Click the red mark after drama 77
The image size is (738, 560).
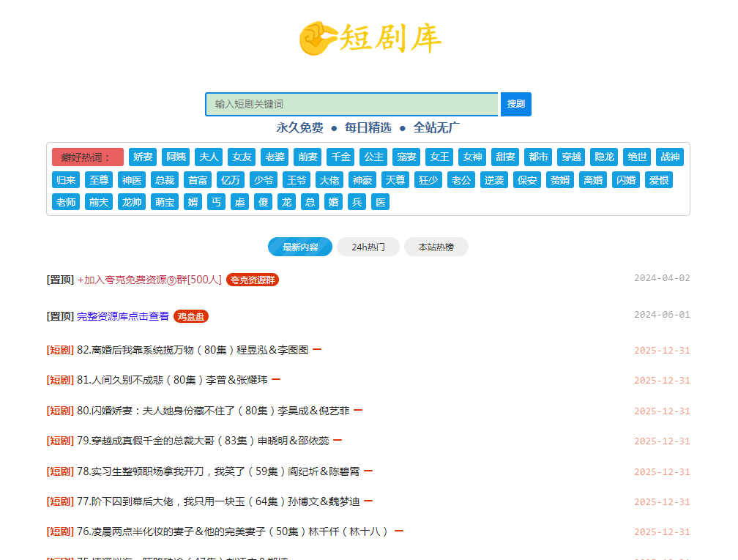(x=368, y=501)
